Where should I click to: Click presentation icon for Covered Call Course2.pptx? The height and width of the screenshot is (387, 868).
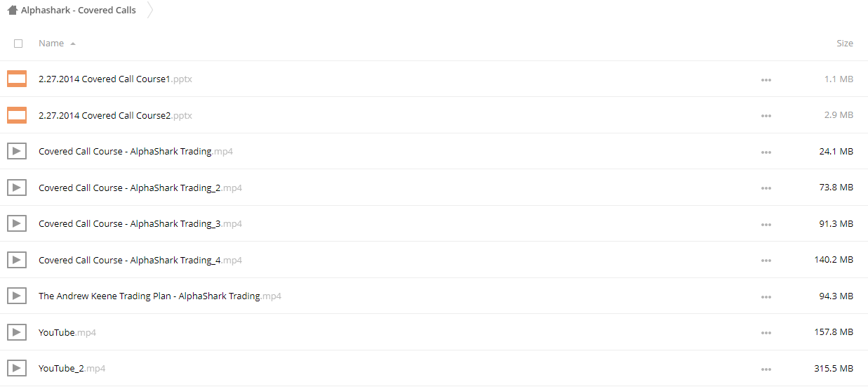click(x=17, y=115)
